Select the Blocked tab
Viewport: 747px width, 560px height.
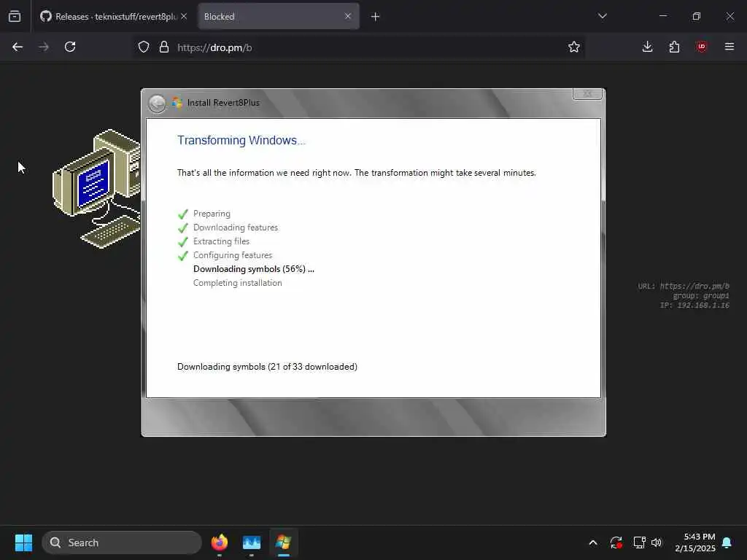click(x=279, y=16)
